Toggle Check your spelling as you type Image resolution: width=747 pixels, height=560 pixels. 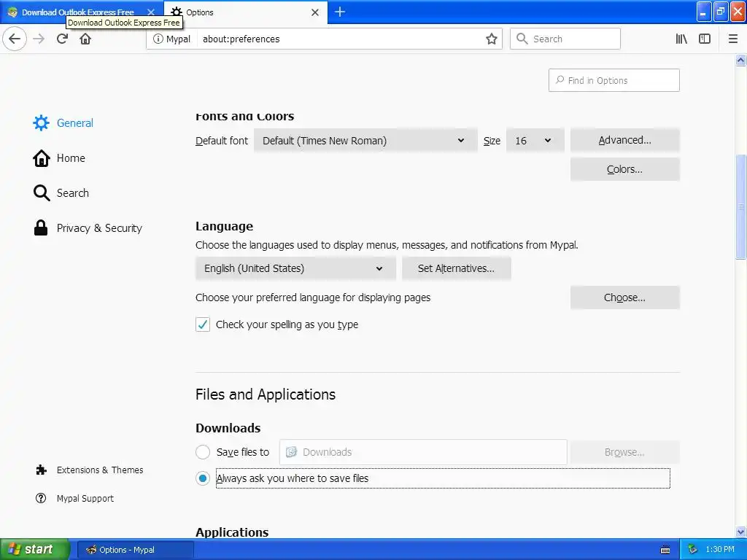(203, 324)
